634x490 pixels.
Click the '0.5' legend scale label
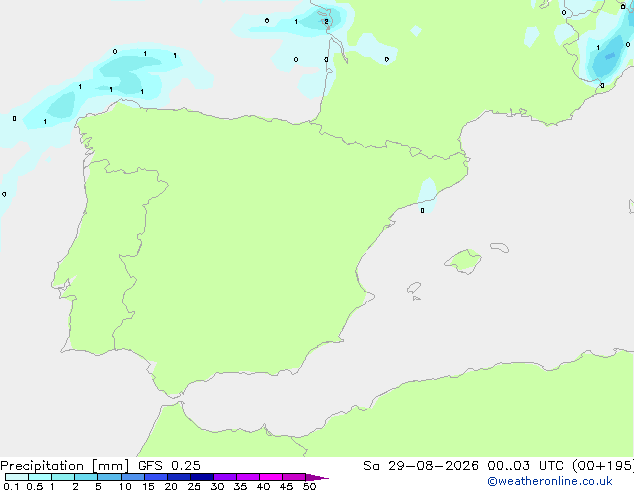pos(35,486)
